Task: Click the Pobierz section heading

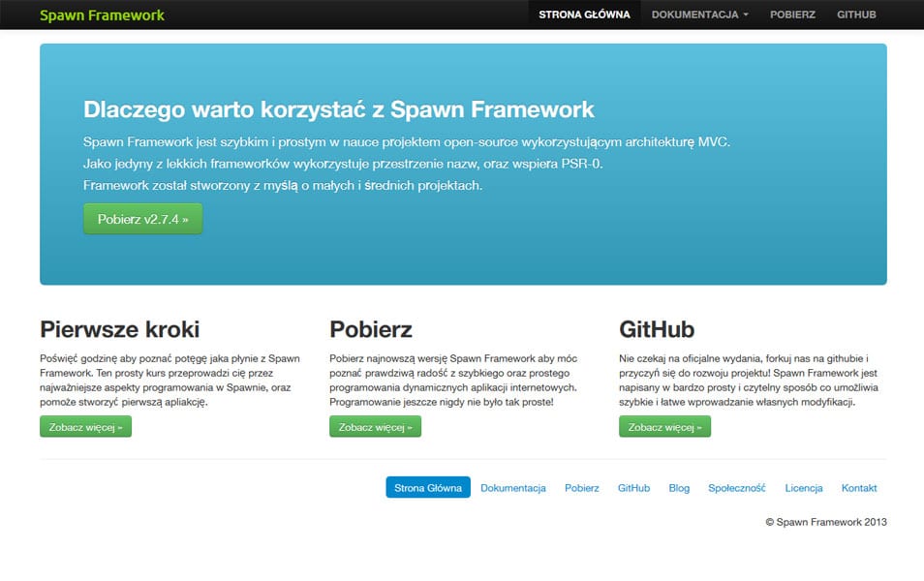Action: pyautogui.click(x=371, y=329)
